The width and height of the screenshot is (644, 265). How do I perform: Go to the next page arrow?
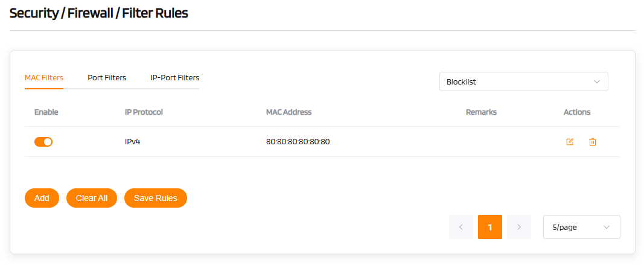click(x=519, y=227)
